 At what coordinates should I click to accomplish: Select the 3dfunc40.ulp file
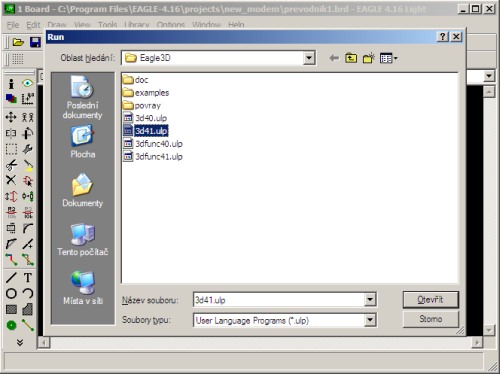point(153,144)
